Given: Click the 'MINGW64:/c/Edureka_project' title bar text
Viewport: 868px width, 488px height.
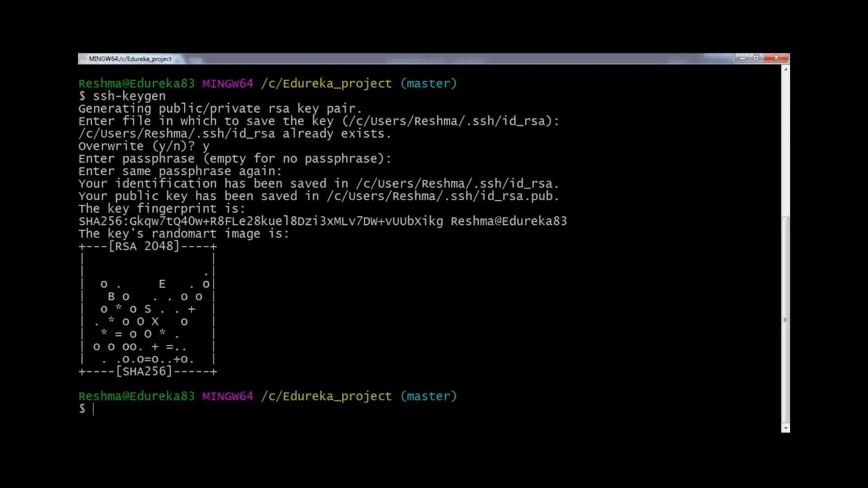Looking at the screenshot, I should [x=130, y=59].
